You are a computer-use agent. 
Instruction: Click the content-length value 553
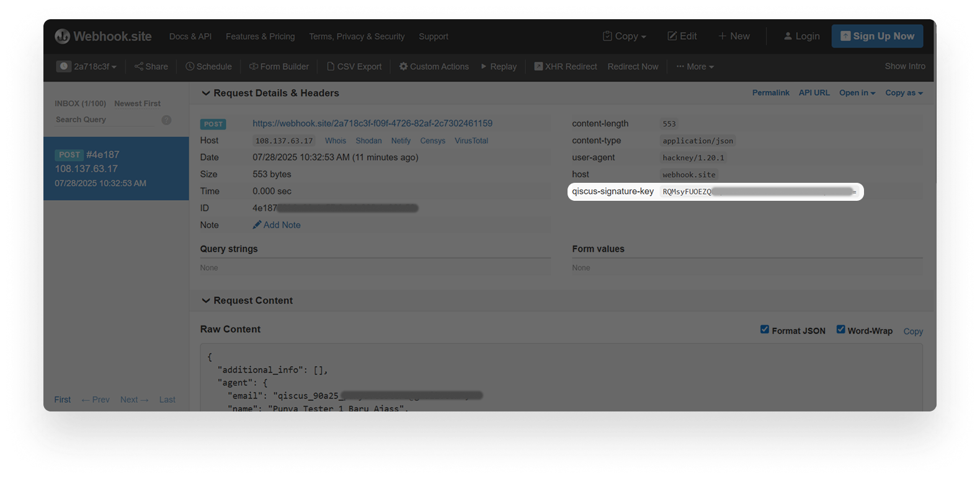click(669, 124)
